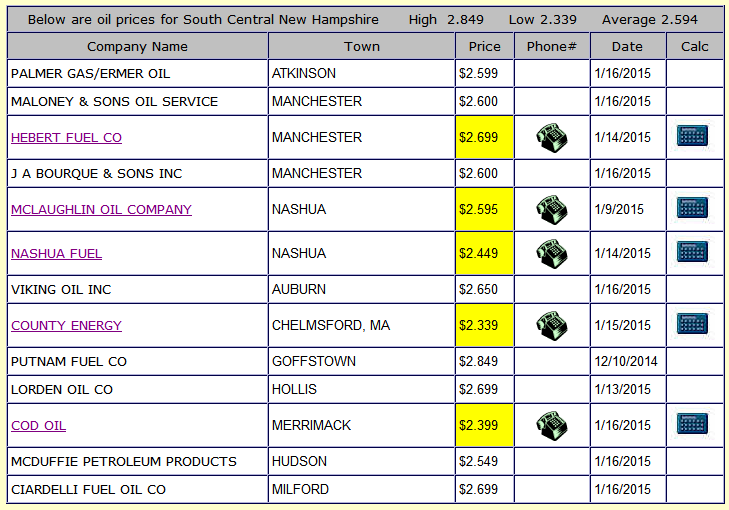Open calculator for Hebert Fuel Co
Image resolution: width=729 pixels, height=510 pixels.
[x=692, y=136]
